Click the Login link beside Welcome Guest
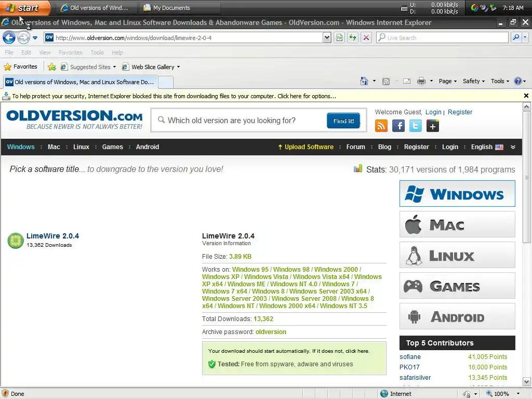The height and width of the screenshot is (399, 532). (433, 112)
